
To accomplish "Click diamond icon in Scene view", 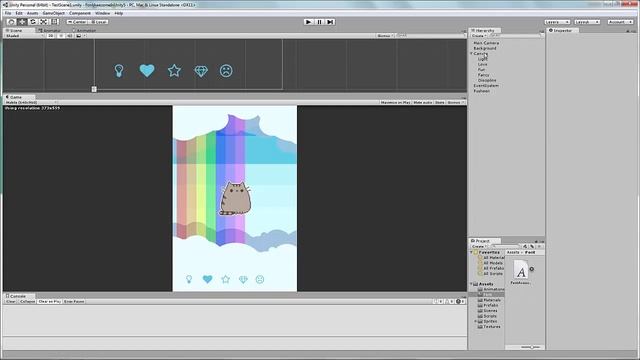I will pos(201,71).
